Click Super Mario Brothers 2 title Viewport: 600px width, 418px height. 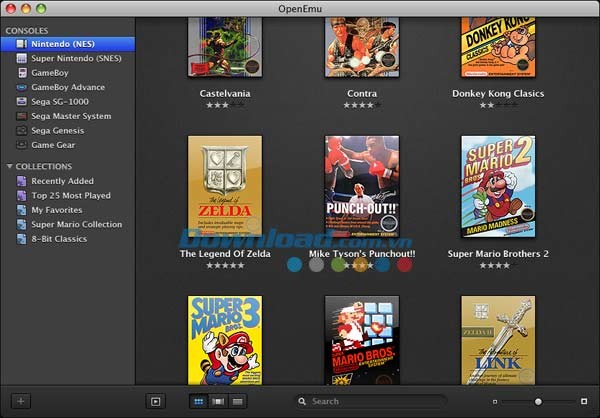(x=498, y=254)
